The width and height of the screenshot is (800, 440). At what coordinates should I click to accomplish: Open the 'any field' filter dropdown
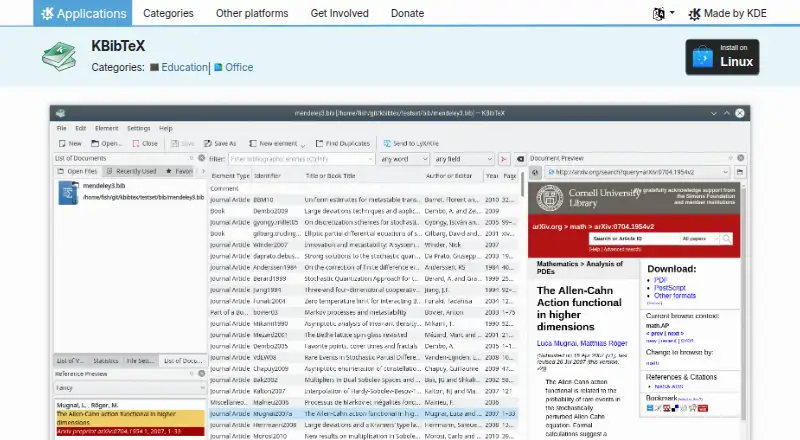tap(464, 159)
